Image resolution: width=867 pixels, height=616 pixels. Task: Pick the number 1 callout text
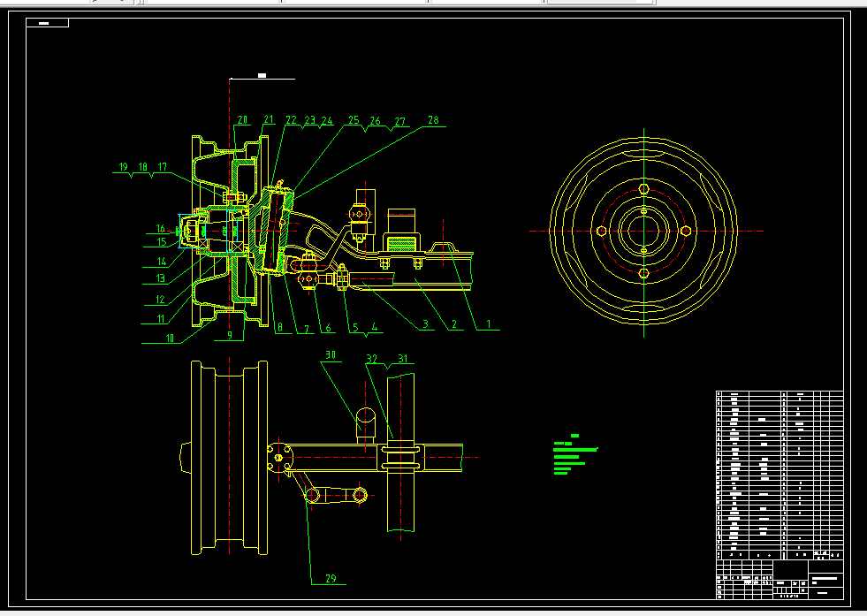(x=488, y=324)
